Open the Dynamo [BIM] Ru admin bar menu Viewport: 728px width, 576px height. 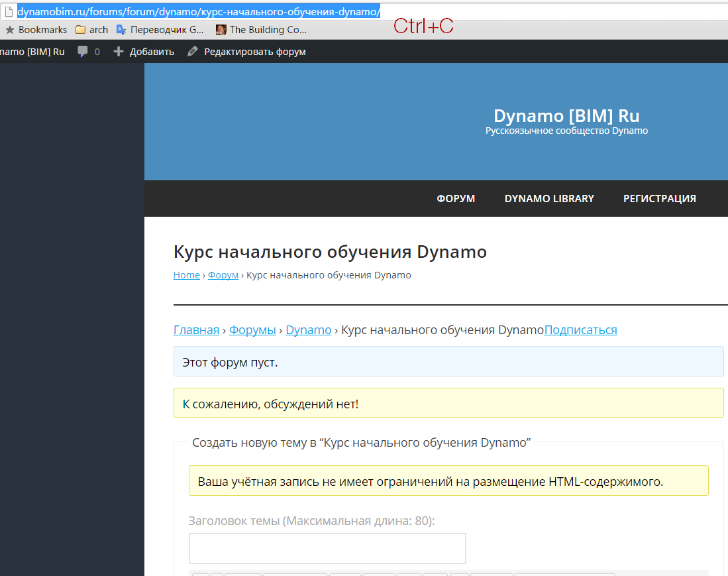(x=32, y=52)
